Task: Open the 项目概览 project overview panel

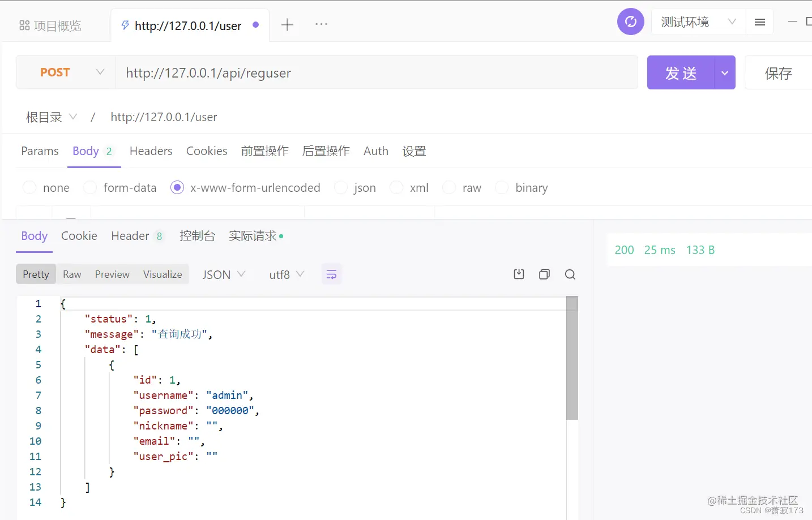Action: [51, 24]
